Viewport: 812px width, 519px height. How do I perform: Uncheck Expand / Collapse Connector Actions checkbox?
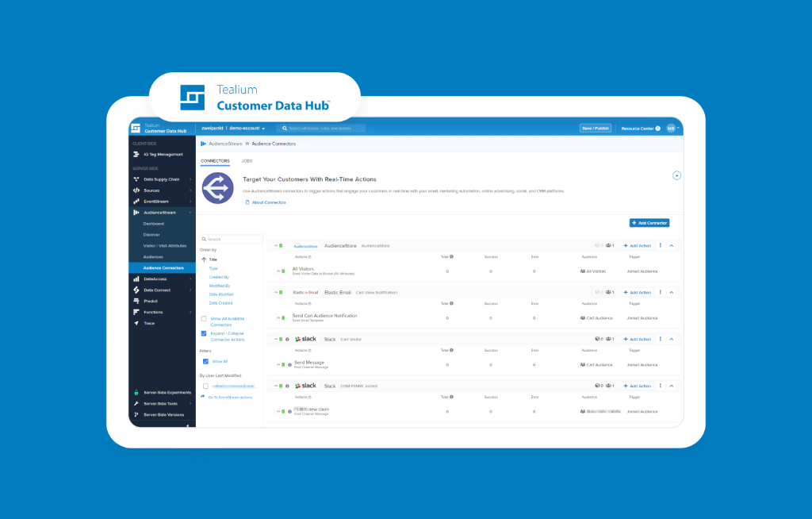click(204, 333)
